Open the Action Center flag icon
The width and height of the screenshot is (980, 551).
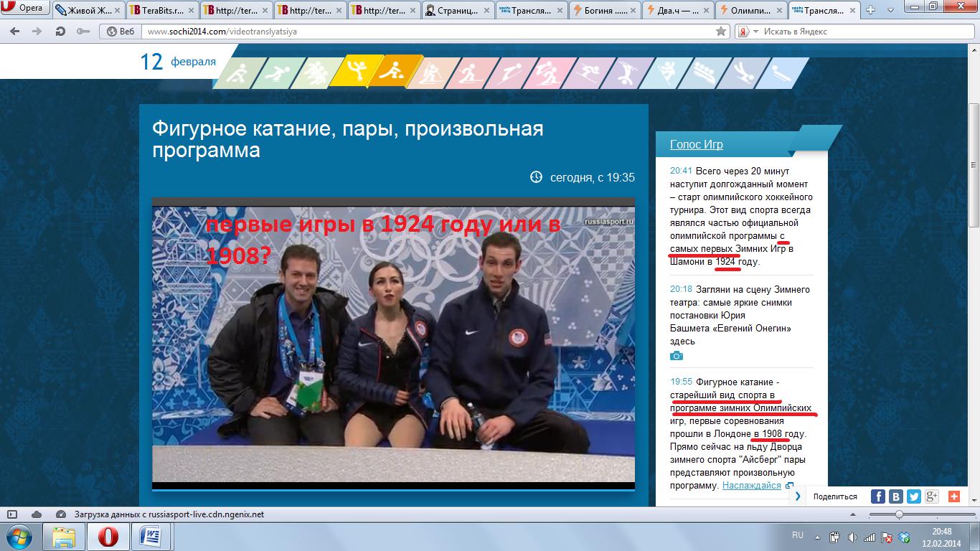click(x=887, y=537)
